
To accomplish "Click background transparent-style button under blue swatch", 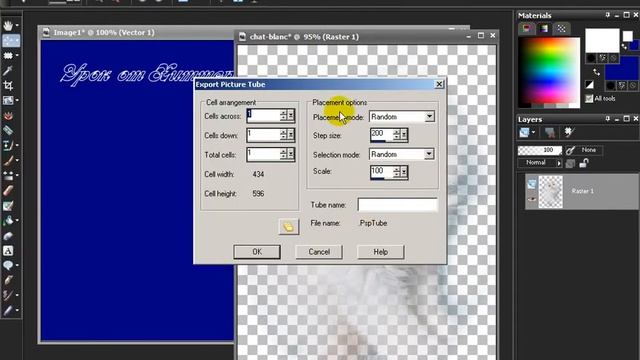I will 633,85.
